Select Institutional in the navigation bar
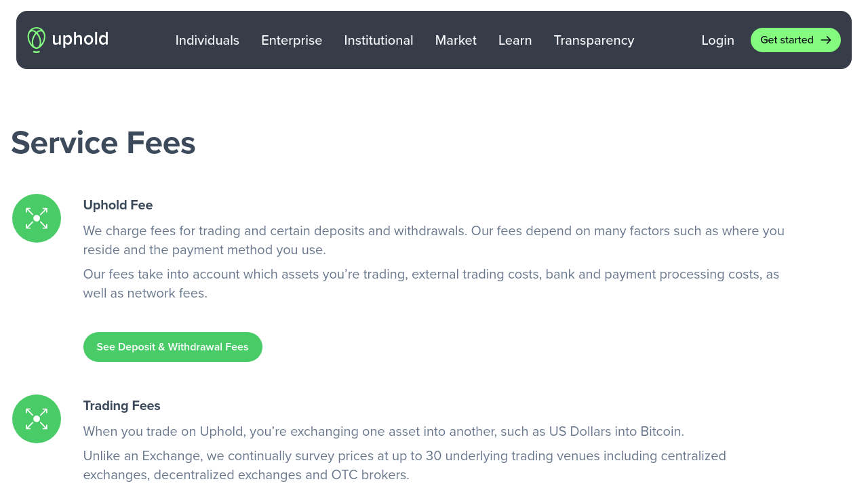The height and width of the screenshot is (488, 868). 378,41
